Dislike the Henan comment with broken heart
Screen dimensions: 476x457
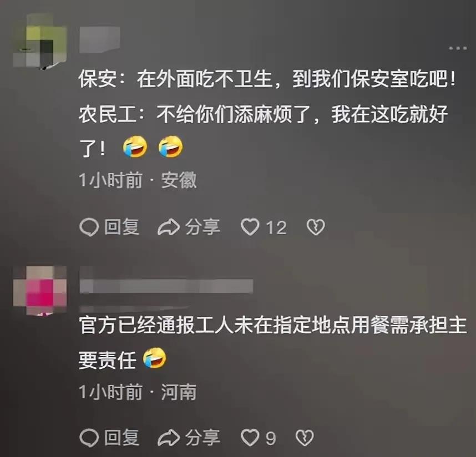[x=305, y=438]
